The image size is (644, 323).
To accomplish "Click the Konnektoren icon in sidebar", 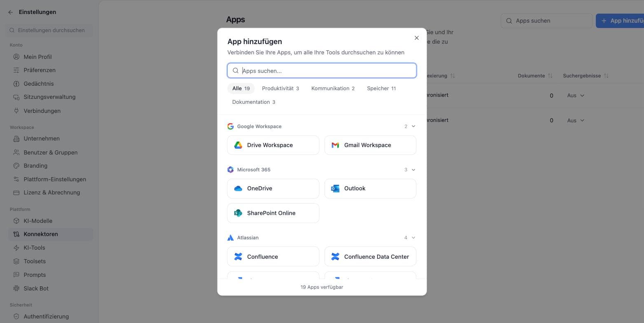I will 16,234.
